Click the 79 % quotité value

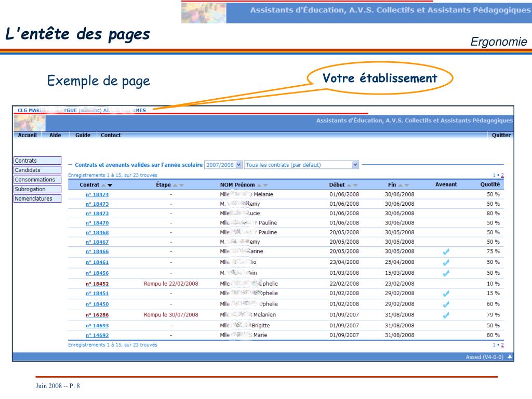(x=493, y=315)
